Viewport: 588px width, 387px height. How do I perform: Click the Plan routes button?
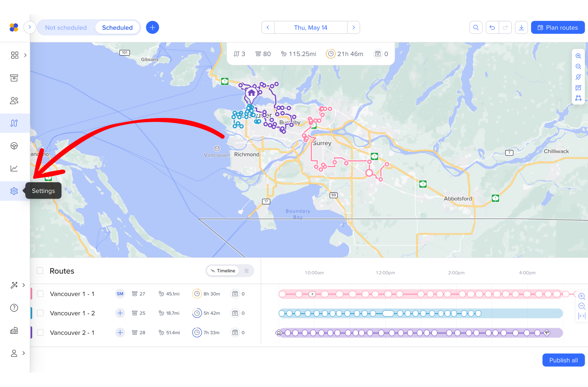(x=558, y=28)
